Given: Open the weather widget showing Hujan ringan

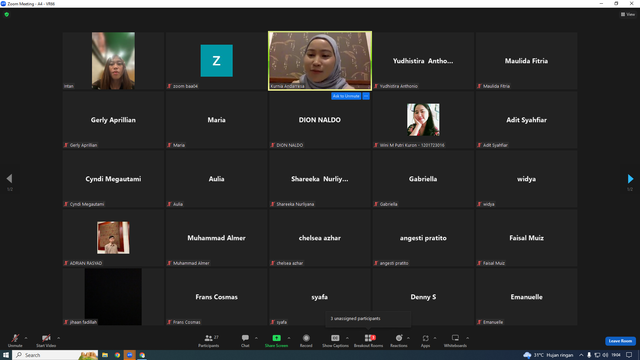Looking at the screenshot, I should pyautogui.click(x=548, y=355).
